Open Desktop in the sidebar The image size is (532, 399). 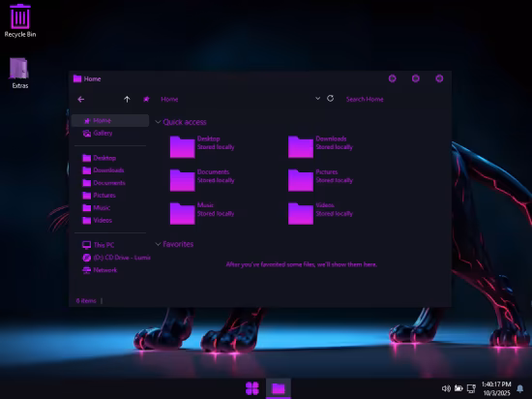110,158
